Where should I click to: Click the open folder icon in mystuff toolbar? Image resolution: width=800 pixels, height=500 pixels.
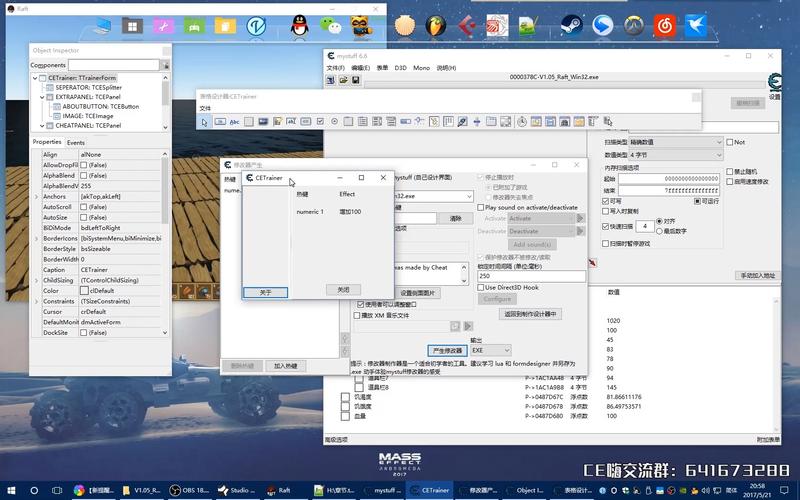(343, 80)
